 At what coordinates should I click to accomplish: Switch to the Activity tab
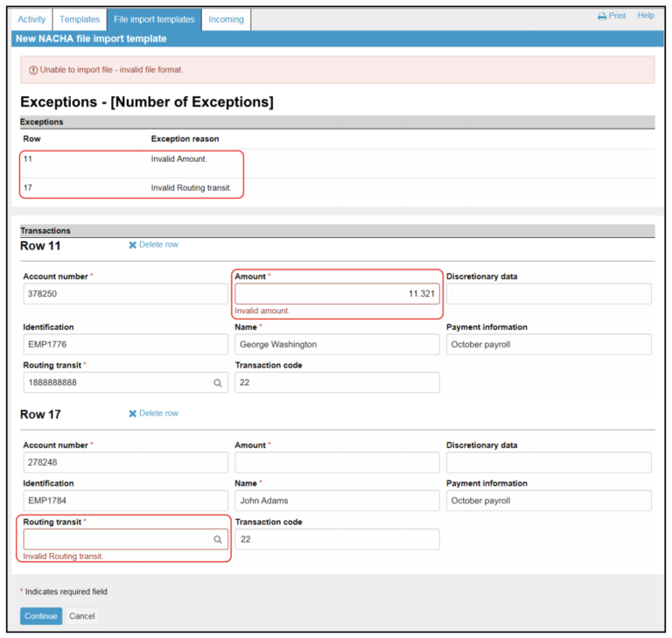31,19
